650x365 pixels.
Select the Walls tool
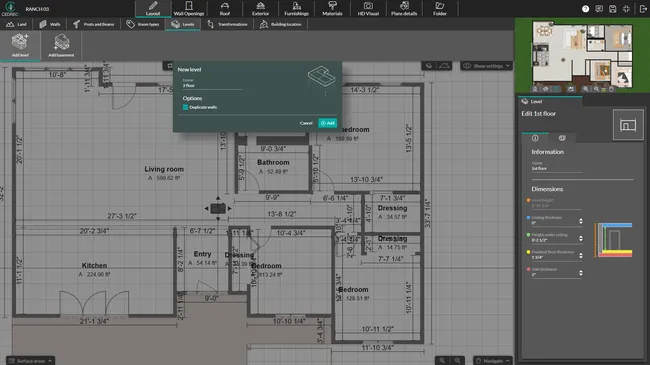[50, 24]
